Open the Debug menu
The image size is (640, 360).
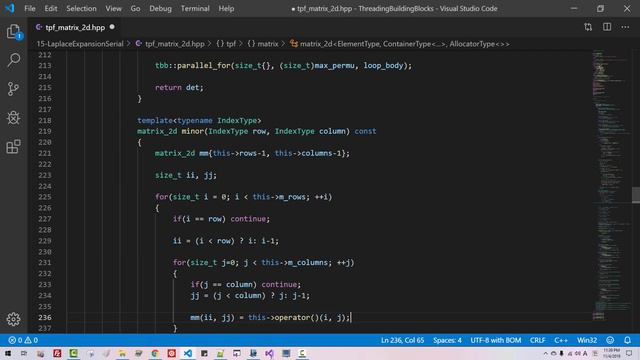coord(160,9)
